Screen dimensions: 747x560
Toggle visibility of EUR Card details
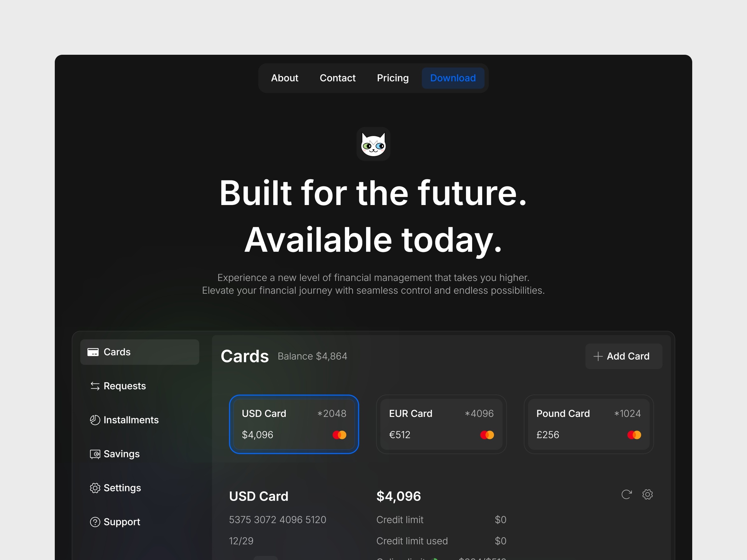[441, 423]
